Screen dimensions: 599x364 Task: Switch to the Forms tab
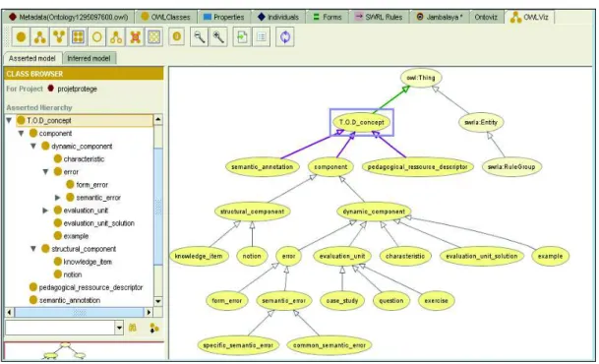tap(328, 17)
